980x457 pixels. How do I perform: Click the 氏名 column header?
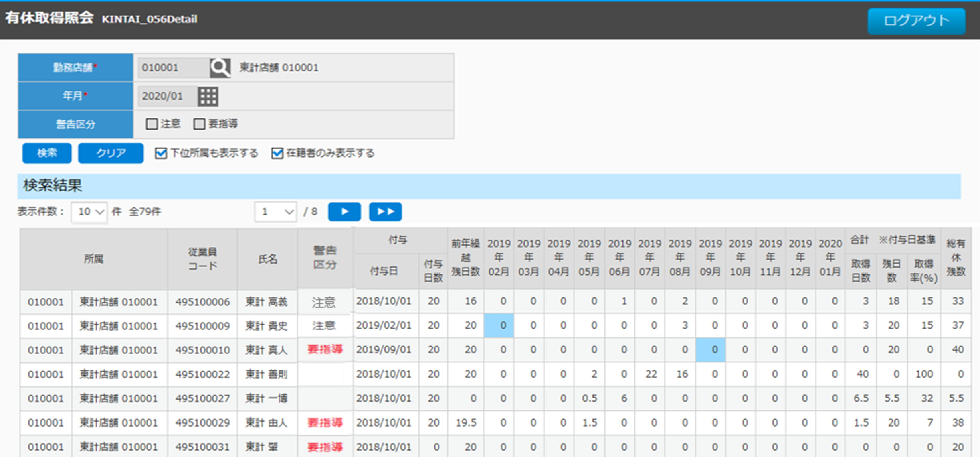pyautogui.click(x=267, y=259)
